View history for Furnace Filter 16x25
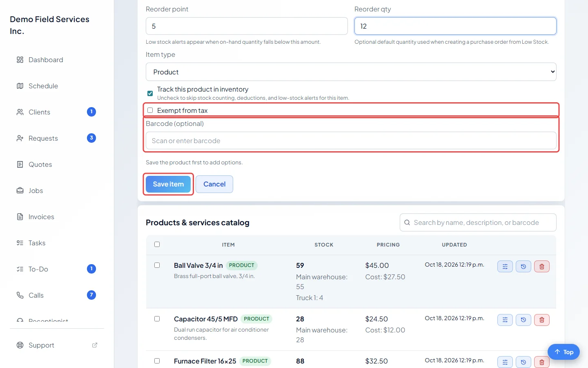 523,362
